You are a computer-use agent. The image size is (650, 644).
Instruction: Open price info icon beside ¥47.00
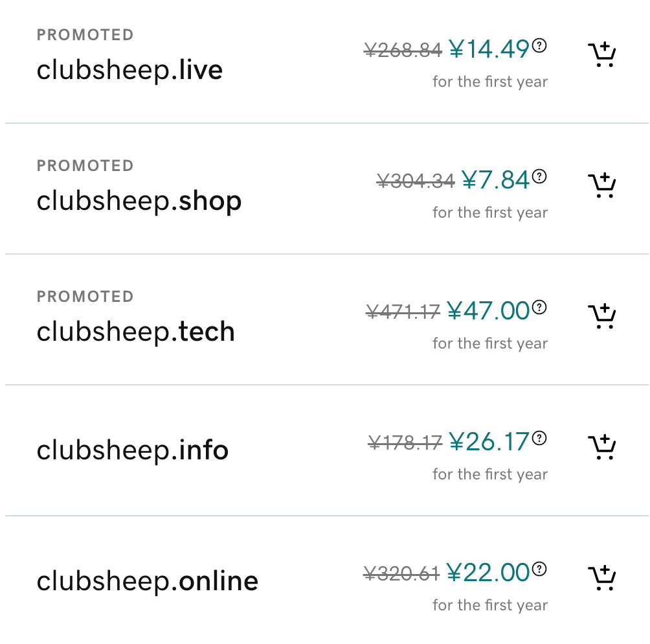539,307
